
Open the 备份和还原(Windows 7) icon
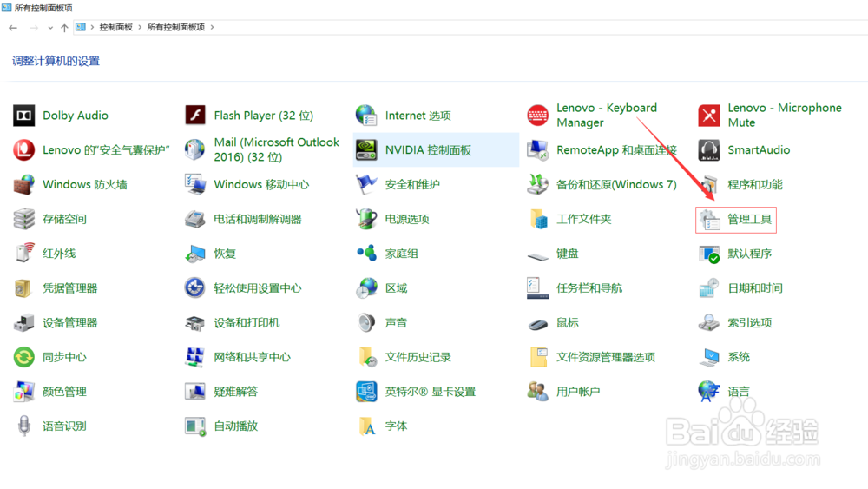pyautogui.click(x=537, y=184)
